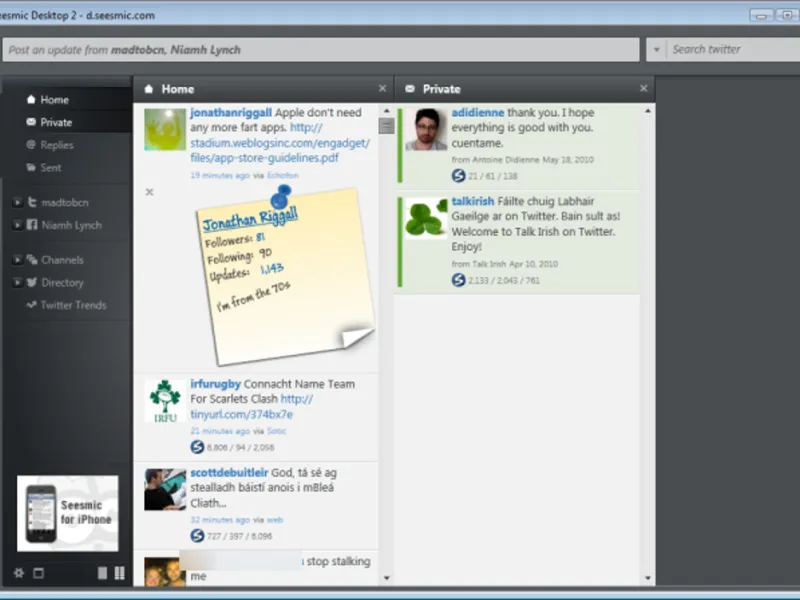Click the Replies @ icon in sidebar
This screenshot has width=800, height=600.
tap(31, 144)
